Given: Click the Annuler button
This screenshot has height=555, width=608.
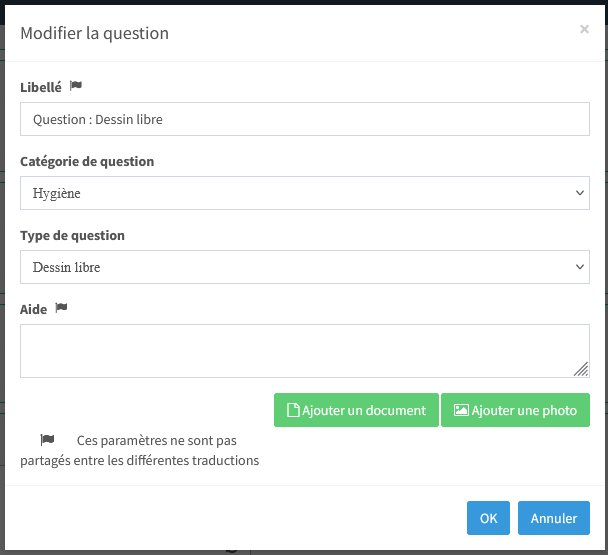Looking at the screenshot, I should point(554,518).
